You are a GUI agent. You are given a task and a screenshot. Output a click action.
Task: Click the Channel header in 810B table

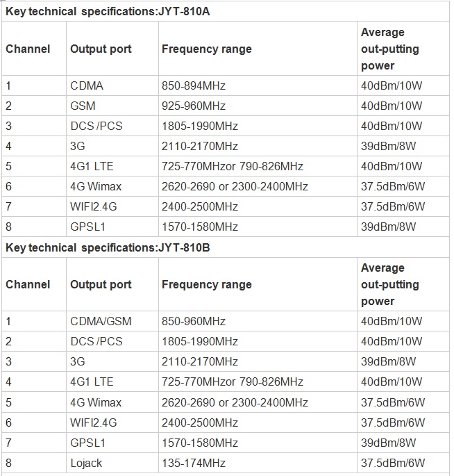(x=28, y=284)
